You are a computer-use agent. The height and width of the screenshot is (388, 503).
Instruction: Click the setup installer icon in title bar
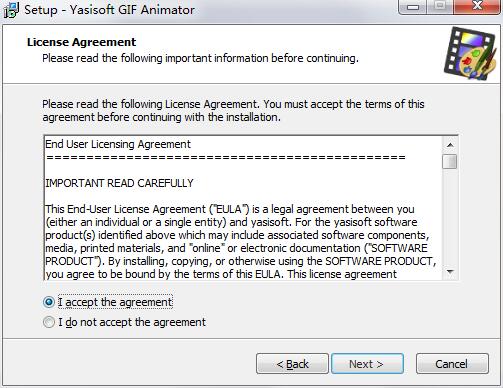pos(11,10)
